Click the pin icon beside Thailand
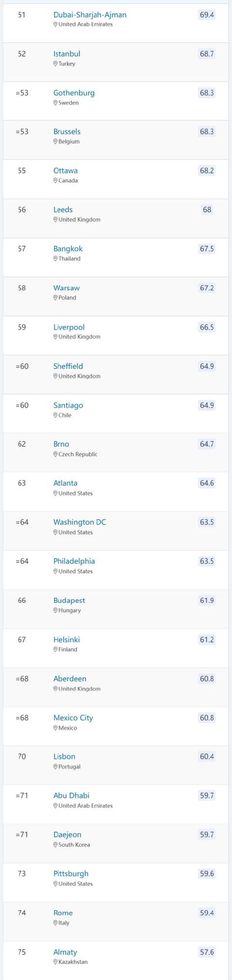Viewport: 232px width, 980px height. click(55, 259)
